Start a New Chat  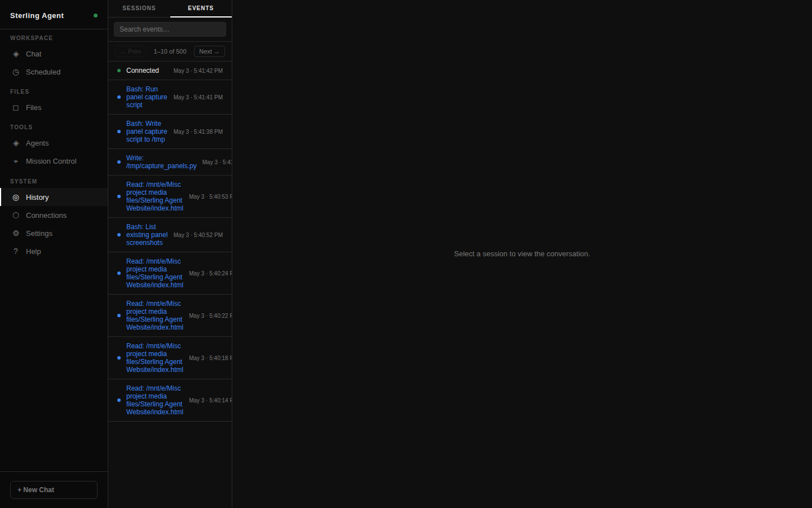coord(54,490)
